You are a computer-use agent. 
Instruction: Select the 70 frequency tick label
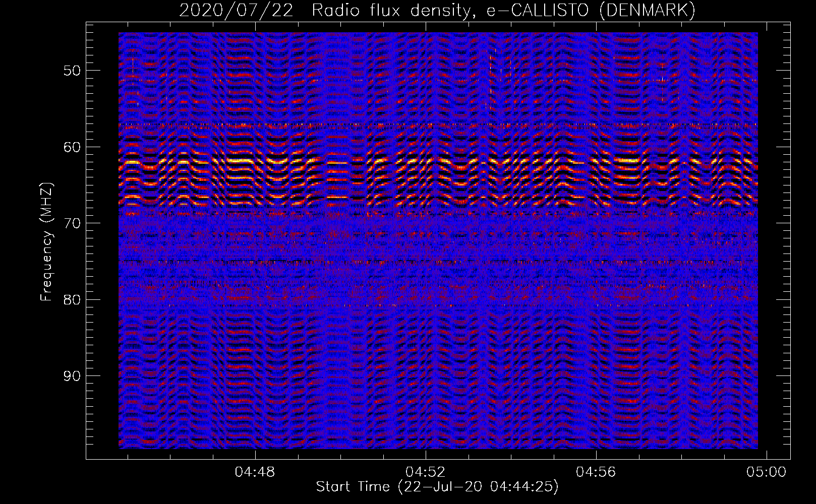[x=73, y=223]
